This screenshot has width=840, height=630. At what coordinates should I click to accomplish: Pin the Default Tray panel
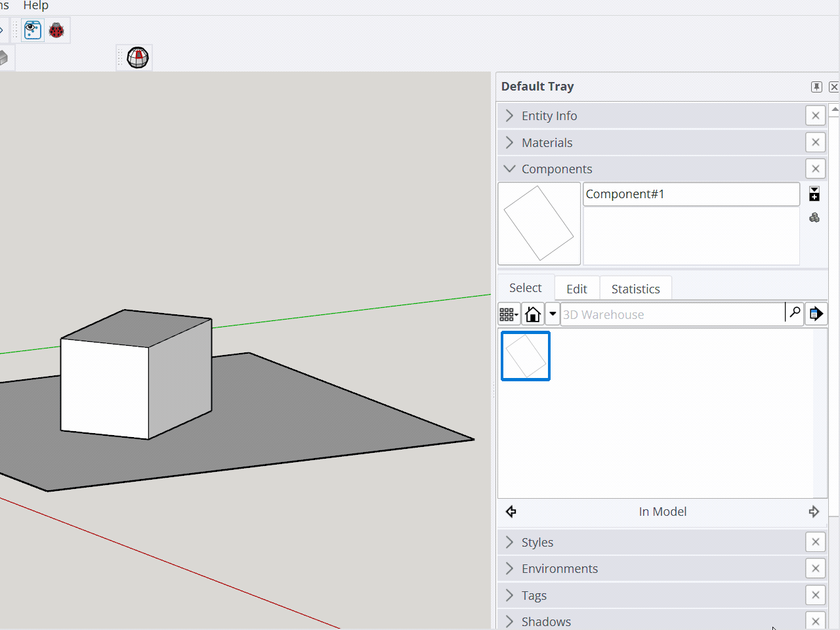coord(816,87)
